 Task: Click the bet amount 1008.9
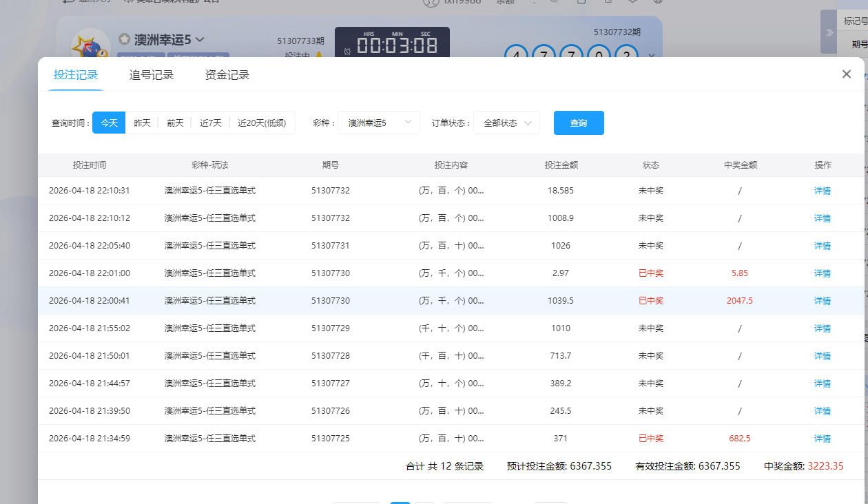[x=561, y=218]
